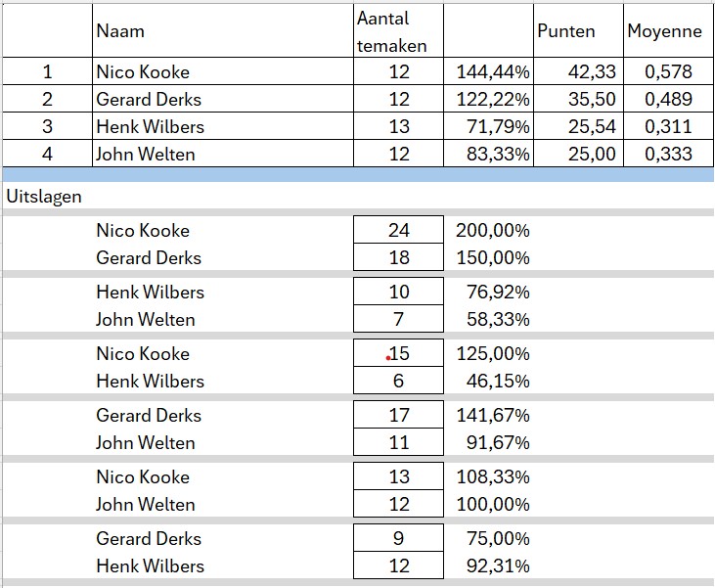
Task: Click the 200,00% result percentage
Action: click(492, 231)
